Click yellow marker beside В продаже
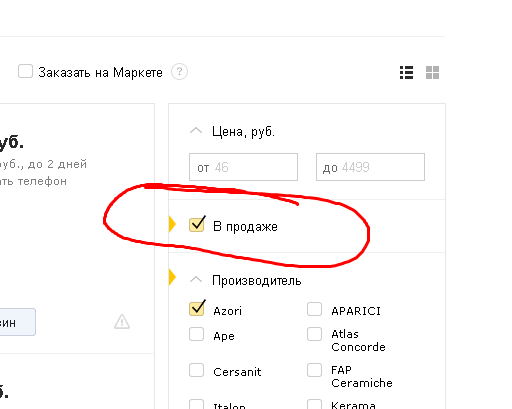The image size is (512, 409). (x=172, y=224)
